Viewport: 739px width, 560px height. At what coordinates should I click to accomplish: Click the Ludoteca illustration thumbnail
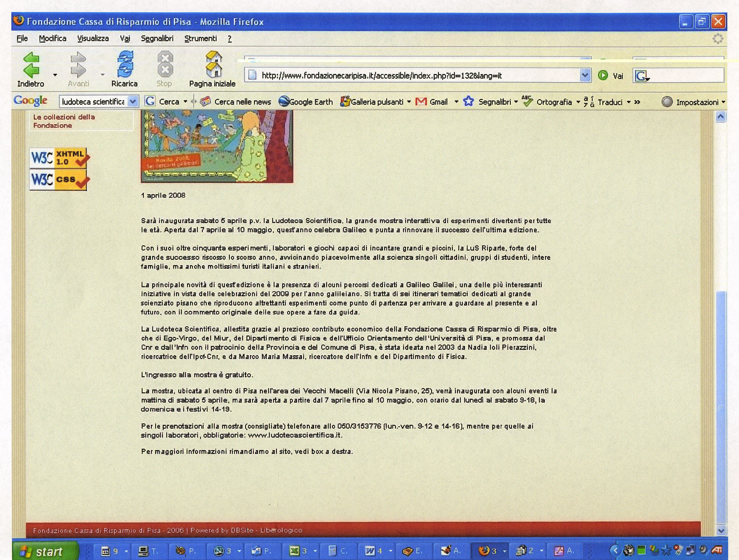point(217,146)
